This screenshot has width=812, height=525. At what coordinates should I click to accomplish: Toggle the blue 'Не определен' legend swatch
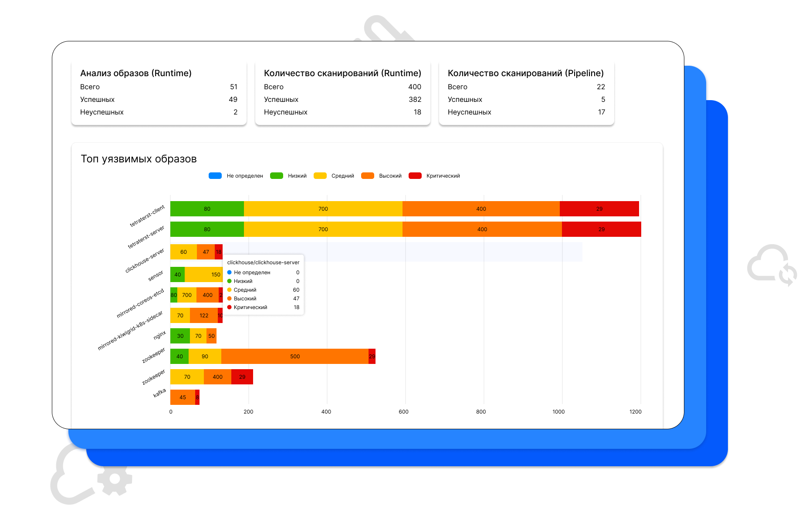pyautogui.click(x=215, y=176)
